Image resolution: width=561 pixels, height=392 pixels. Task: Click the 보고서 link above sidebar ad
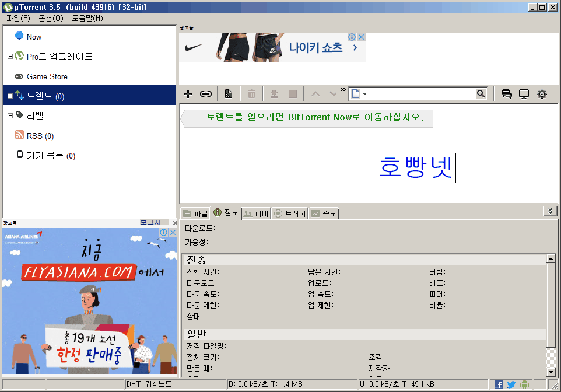pos(150,222)
